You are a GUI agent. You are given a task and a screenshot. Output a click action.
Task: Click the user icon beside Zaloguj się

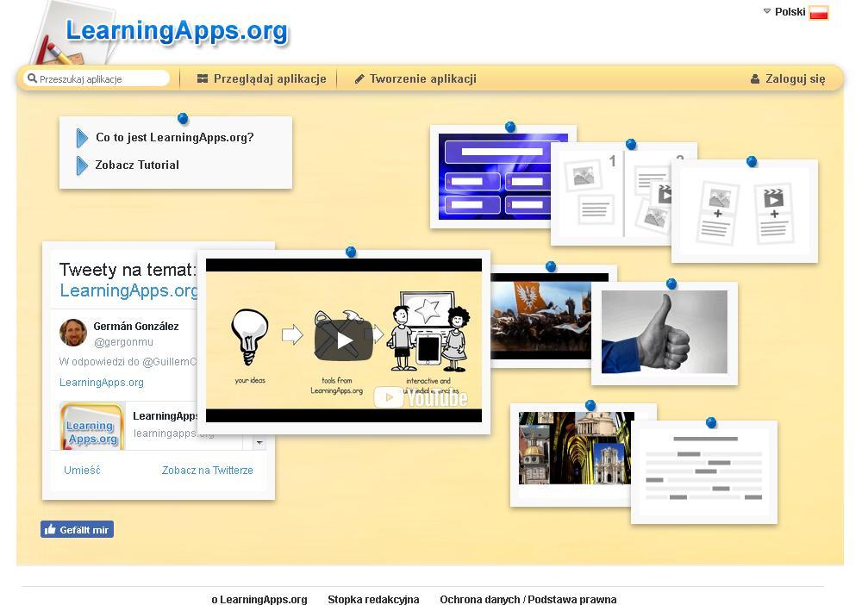point(754,78)
